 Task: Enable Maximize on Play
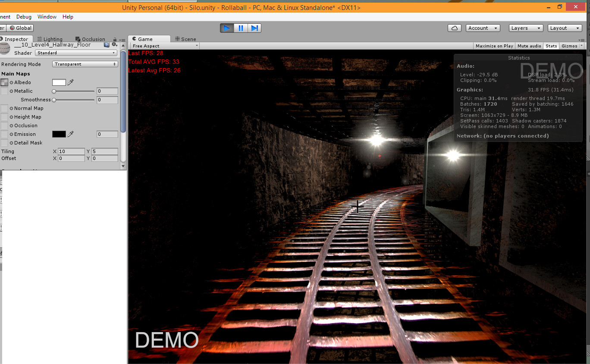tap(494, 46)
